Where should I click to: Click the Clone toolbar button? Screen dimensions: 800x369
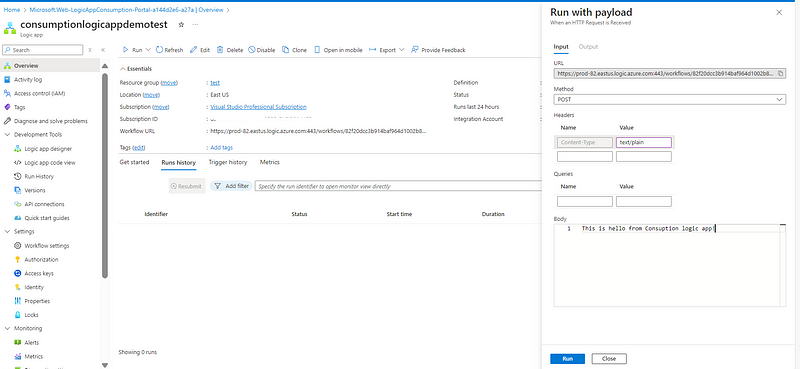pos(294,50)
